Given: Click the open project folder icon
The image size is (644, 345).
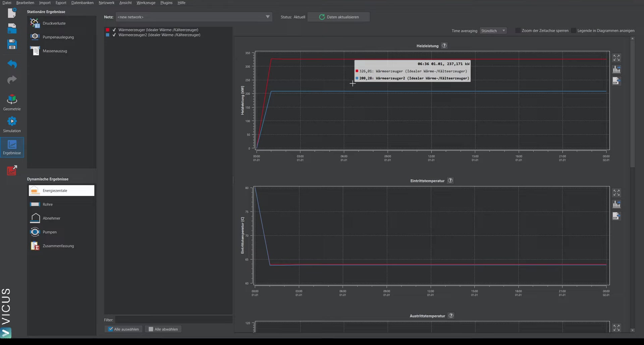Looking at the screenshot, I should [12, 28].
